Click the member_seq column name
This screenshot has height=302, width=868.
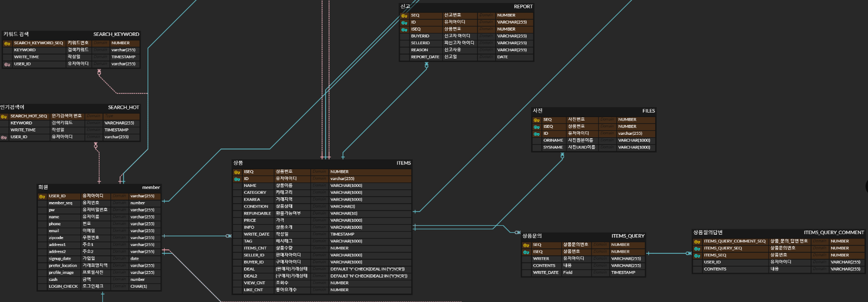pos(61,203)
